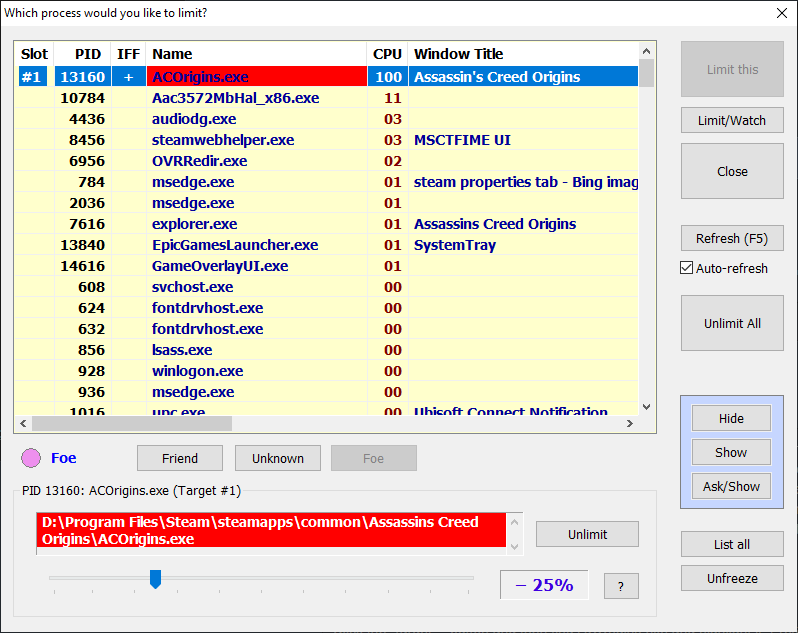Click the CPU value 11 cell
The width and height of the screenshot is (798, 633).
[x=388, y=98]
